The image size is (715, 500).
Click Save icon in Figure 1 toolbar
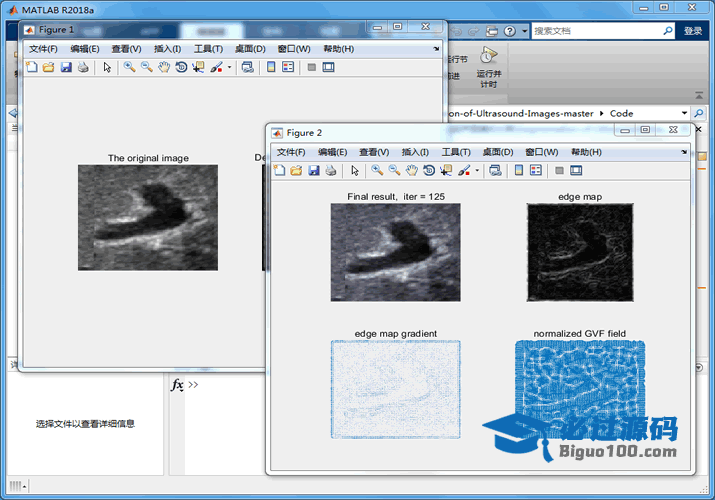coord(66,67)
